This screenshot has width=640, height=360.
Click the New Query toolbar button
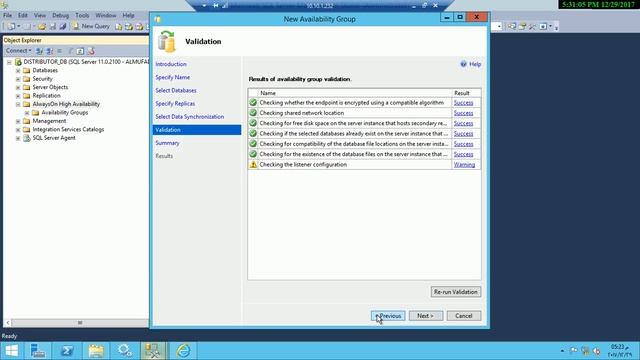tap(91, 26)
